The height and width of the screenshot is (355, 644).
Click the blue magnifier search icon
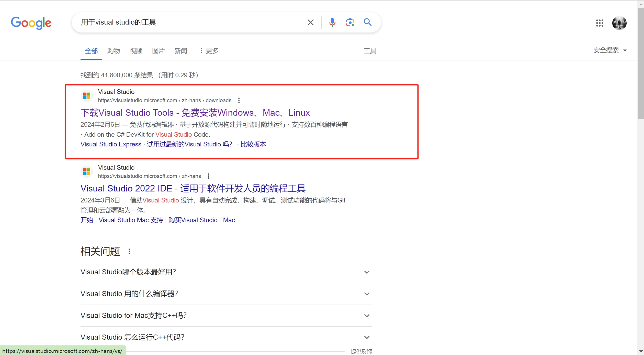[368, 22]
